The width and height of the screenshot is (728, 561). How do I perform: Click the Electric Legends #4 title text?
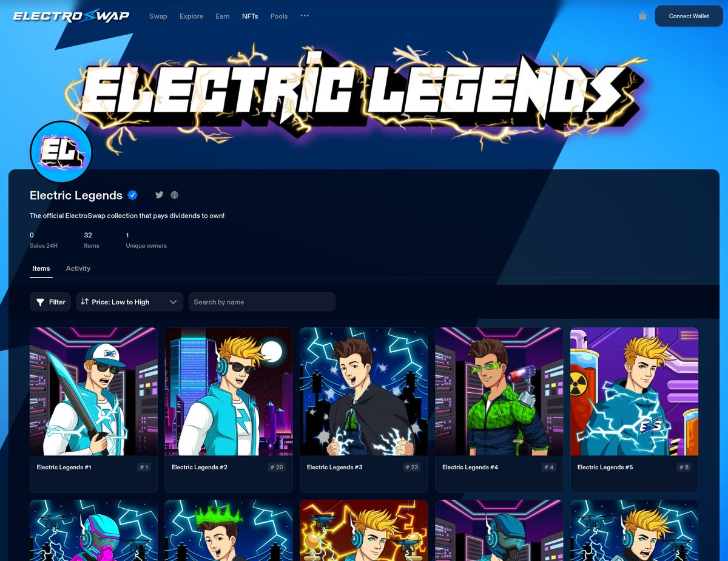470,467
